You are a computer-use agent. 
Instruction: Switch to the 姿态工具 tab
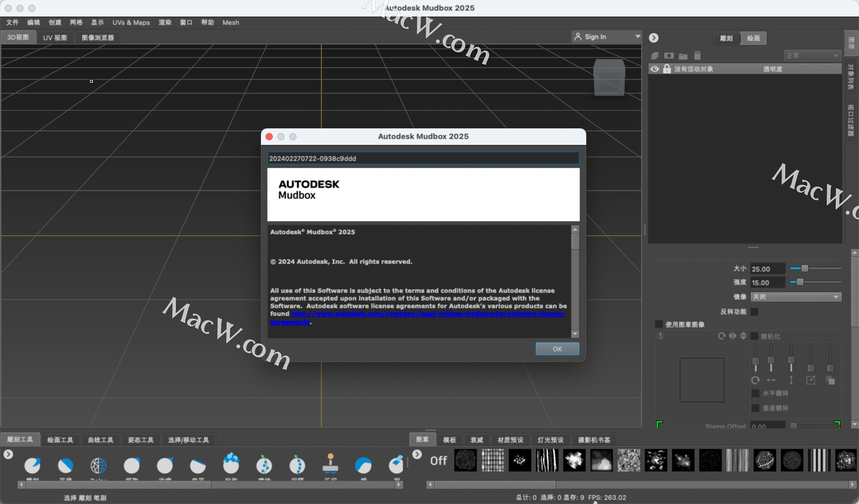(140, 440)
